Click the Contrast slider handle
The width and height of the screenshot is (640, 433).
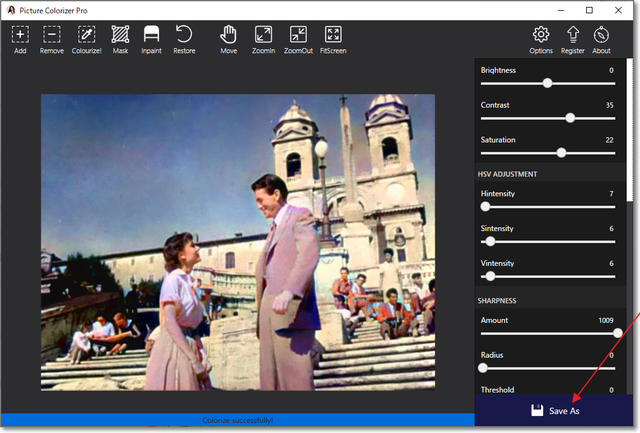click(x=570, y=118)
